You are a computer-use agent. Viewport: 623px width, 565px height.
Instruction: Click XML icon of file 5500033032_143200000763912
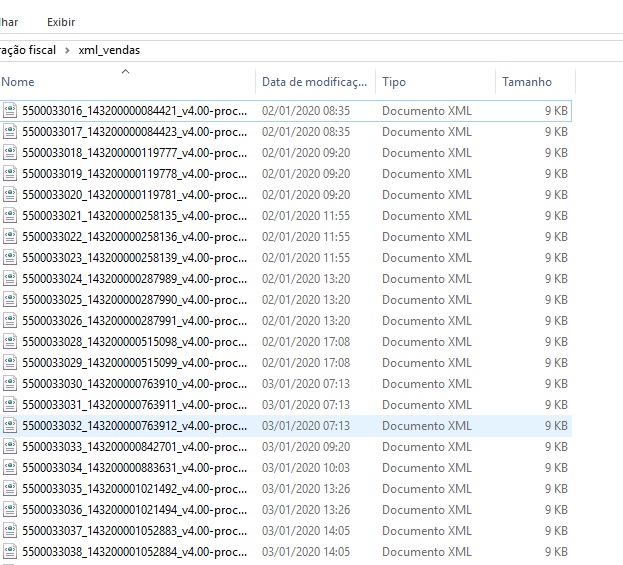(10, 426)
